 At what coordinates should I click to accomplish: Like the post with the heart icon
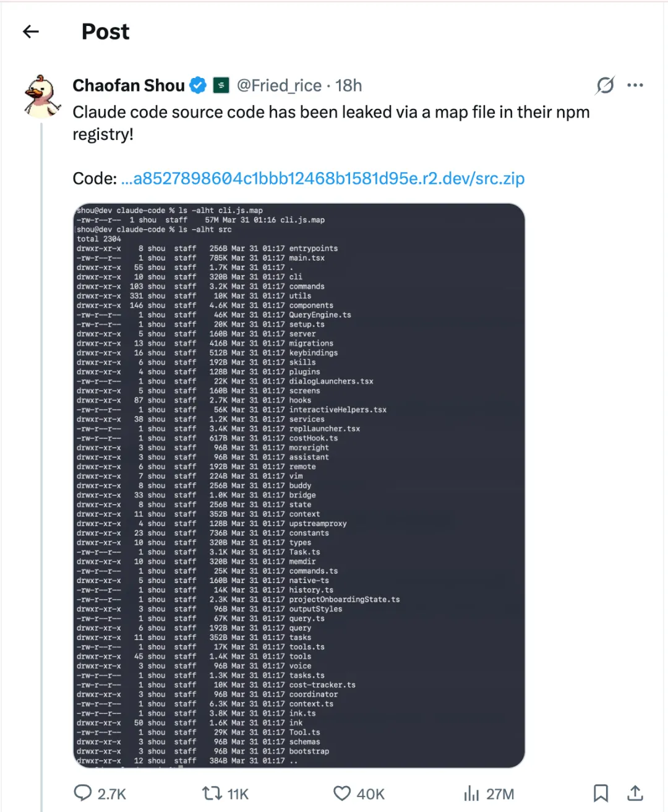[x=342, y=793]
